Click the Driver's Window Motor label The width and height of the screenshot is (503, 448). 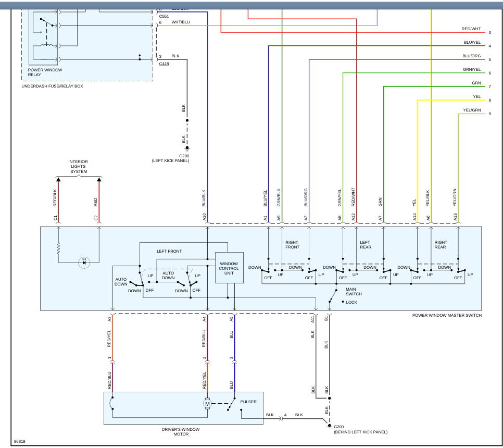181,432
